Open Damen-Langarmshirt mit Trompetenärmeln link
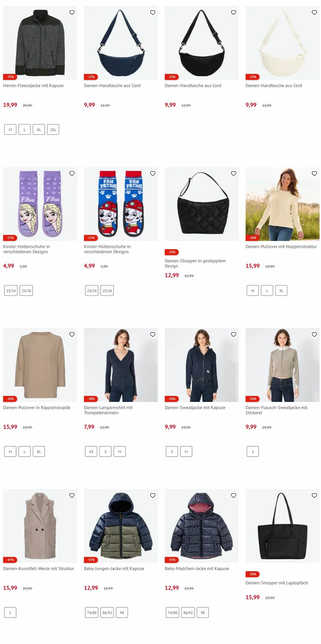 [108, 410]
